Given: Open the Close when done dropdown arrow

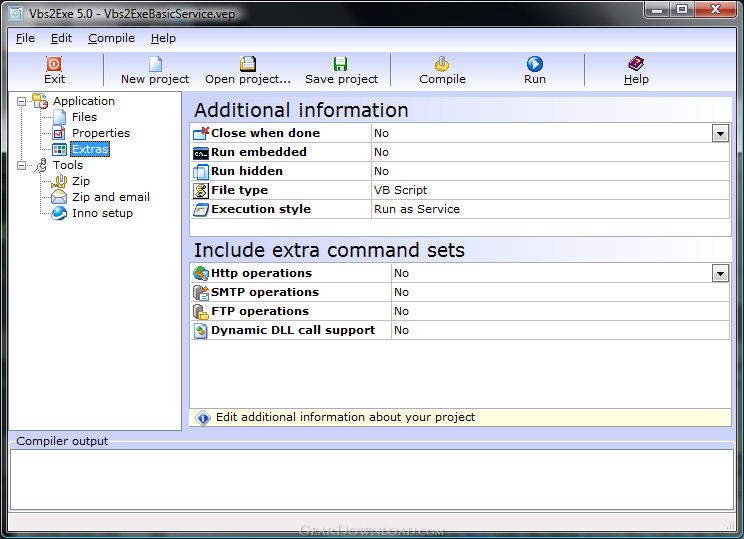Looking at the screenshot, I should click(x=720, y=133).
